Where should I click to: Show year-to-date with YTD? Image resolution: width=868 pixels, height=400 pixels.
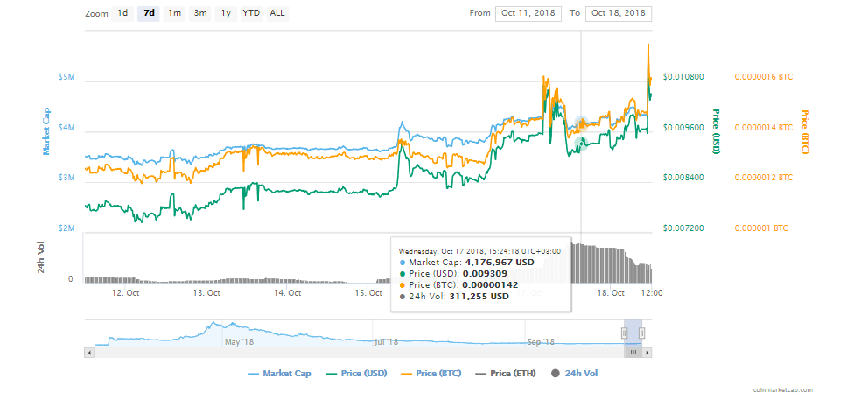(251, 13)
